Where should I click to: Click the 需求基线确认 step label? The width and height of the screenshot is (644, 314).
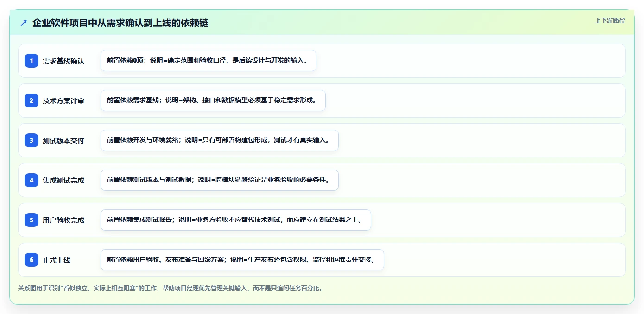[x=63, y=61]
